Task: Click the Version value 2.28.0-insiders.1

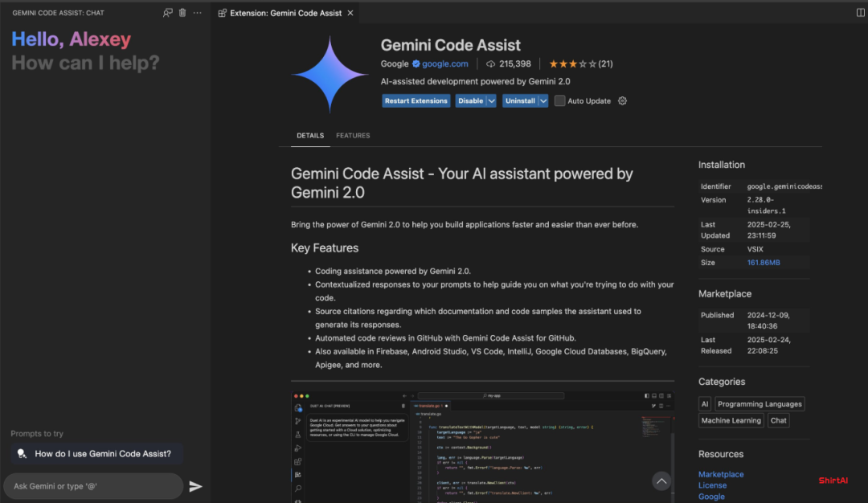Action: (x=767, y=205)
